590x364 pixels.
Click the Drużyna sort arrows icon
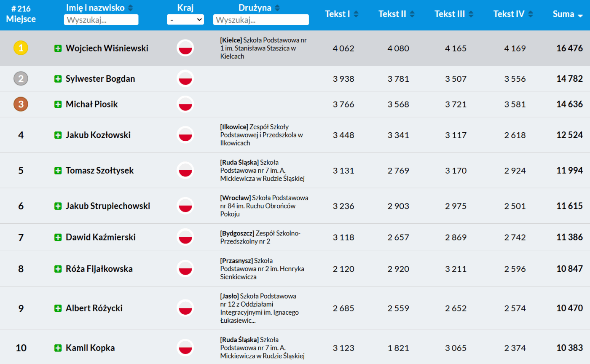click(x=277, y=8)
